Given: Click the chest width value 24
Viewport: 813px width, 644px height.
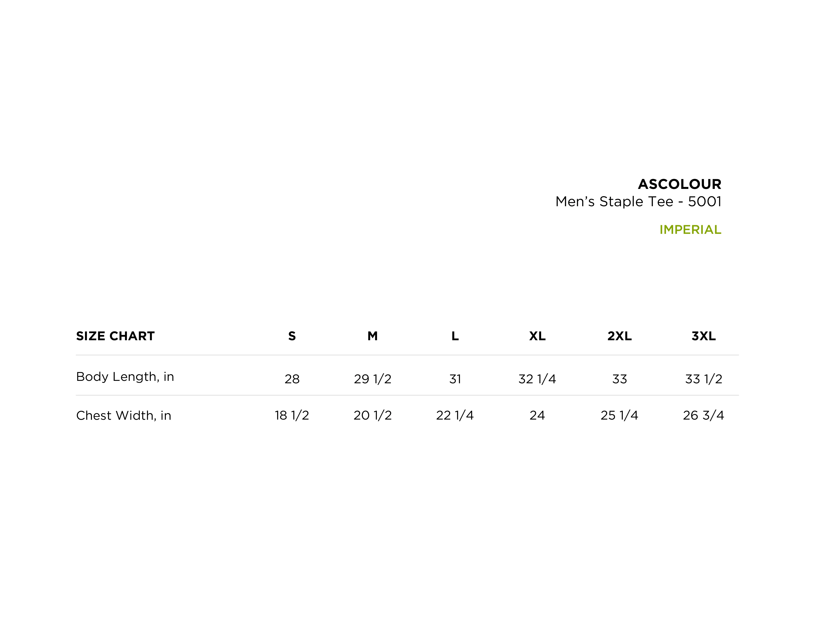Looking at the screenshot, I should pyautogui.click(x=537, y=415).
